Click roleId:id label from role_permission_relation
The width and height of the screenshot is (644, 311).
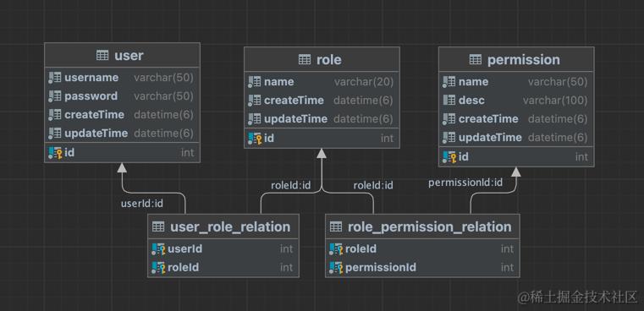point(373,185)
